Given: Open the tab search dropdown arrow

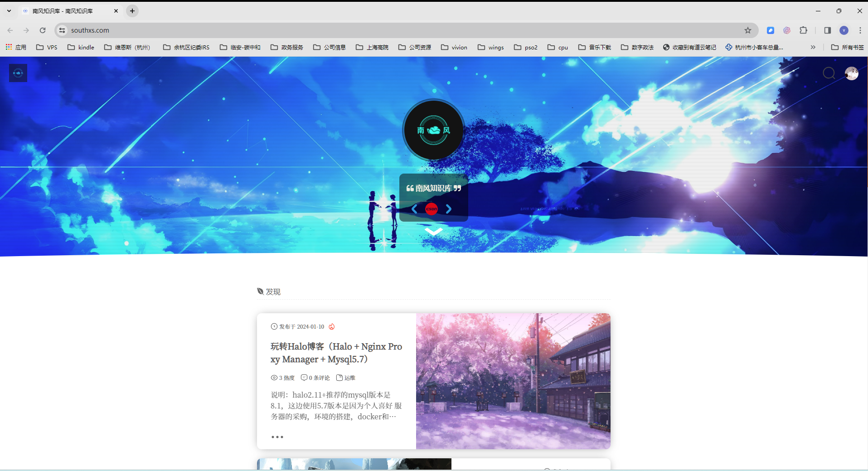Looking at the screenshot, I should [x=9, y=11].
